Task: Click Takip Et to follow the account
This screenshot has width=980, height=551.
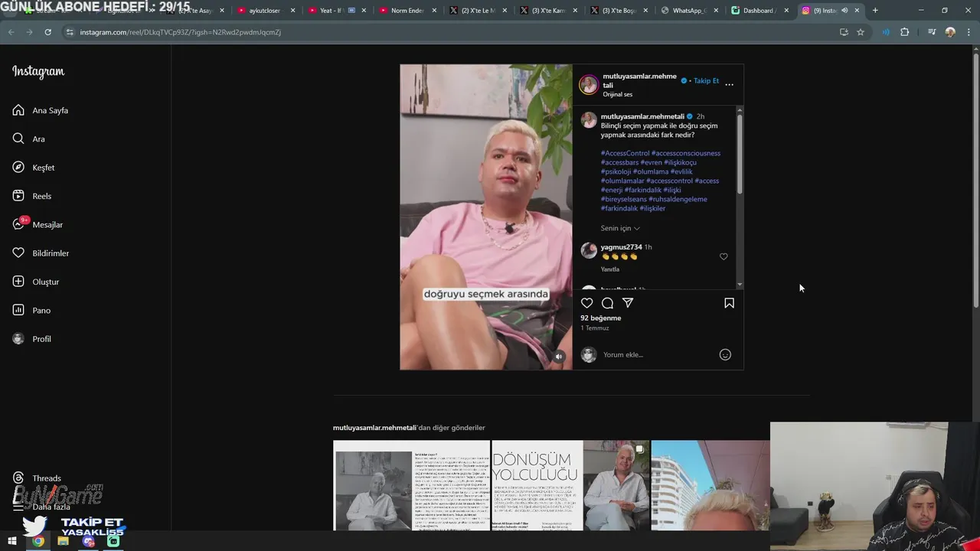Action: point(706,80)
